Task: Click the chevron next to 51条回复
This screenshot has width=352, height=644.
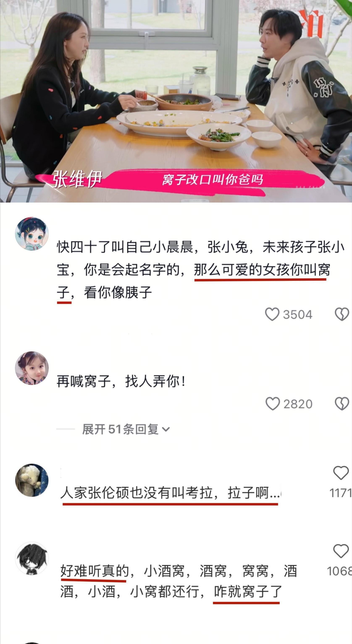Action: [166, 430]
